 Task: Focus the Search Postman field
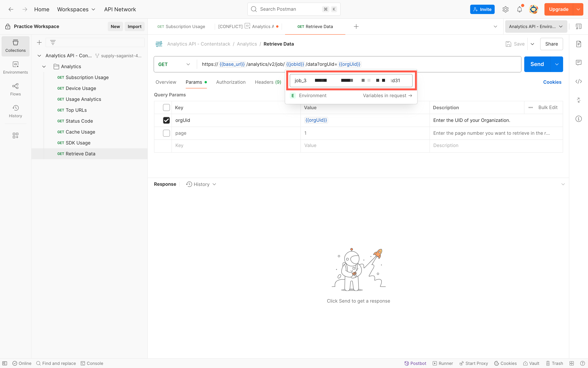294,9
